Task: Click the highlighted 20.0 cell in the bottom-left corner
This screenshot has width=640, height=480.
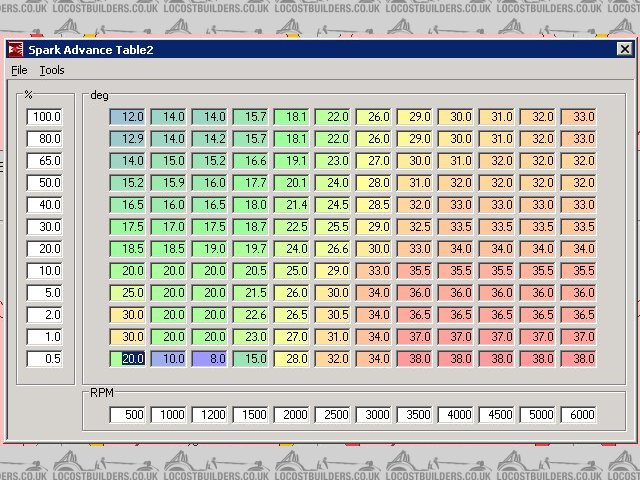Action: pyautogui.click(x=127, y=358)
